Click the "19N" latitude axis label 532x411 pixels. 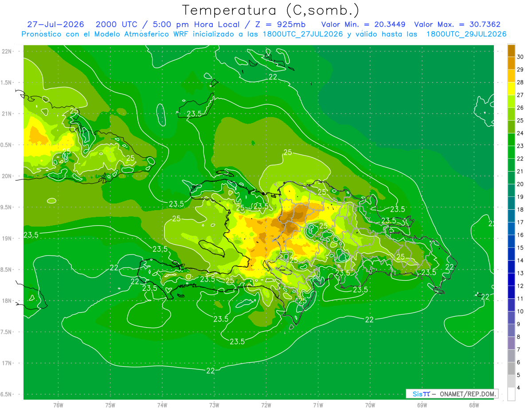[x=7, y=238]
